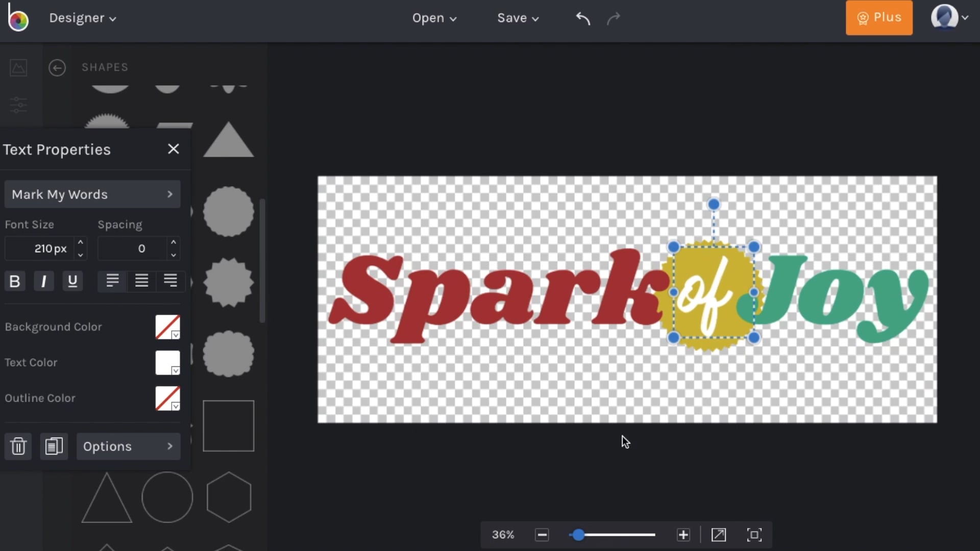Increase spacing with up arrow
The width and height of the screenshot is (980, 551).
174,242
